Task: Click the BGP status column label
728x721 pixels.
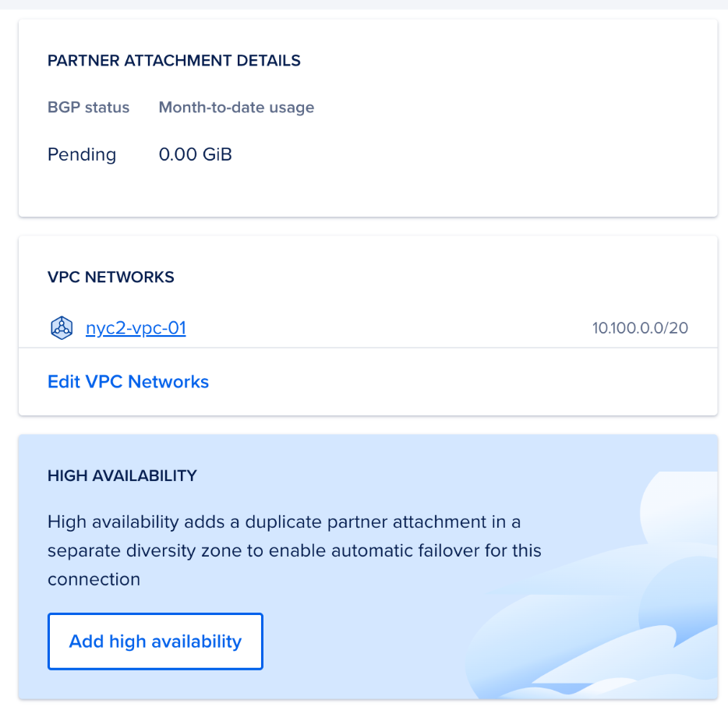Action: pyautogui.click(x=88, y=108)
